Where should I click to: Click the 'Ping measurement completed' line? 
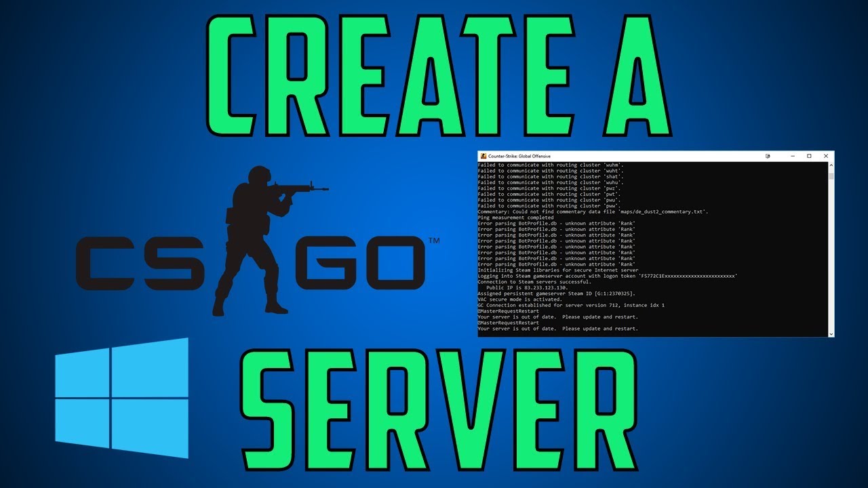(515, 218)
